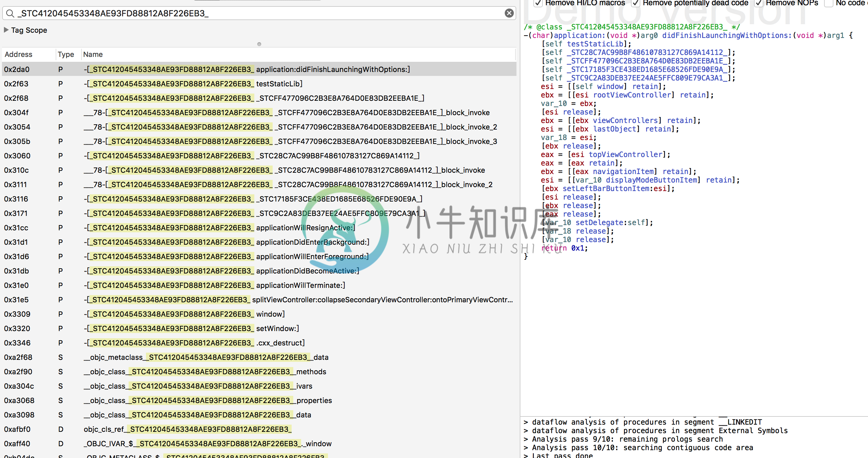868x458 pixels.
Task: Click topViewController in the pseudo-code
Action: (625, 154)
